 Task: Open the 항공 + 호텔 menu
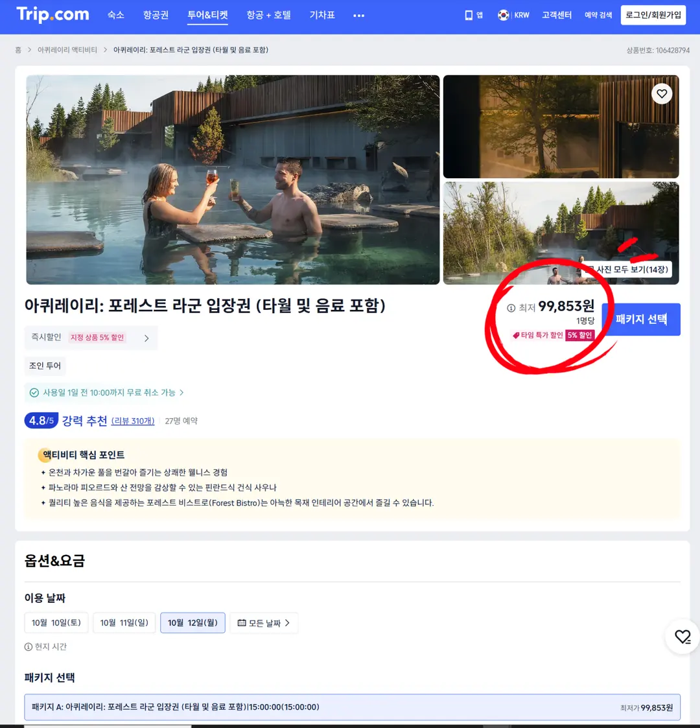[268, 16]
